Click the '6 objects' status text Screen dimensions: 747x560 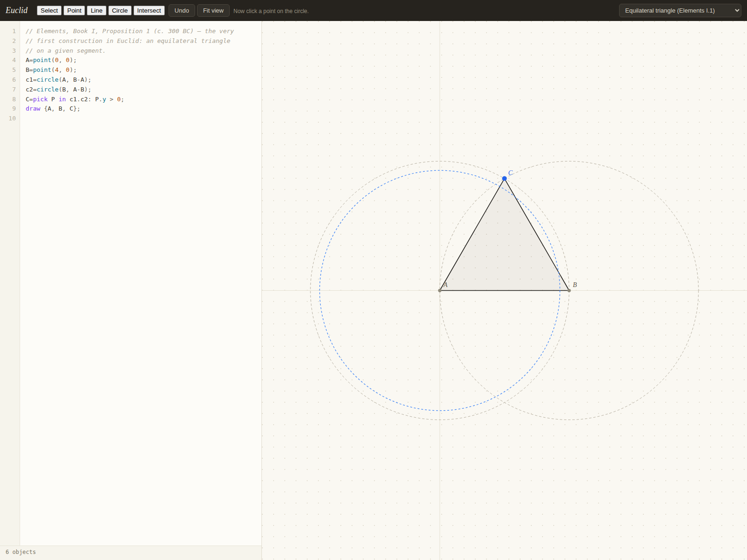tap(21, 552)
